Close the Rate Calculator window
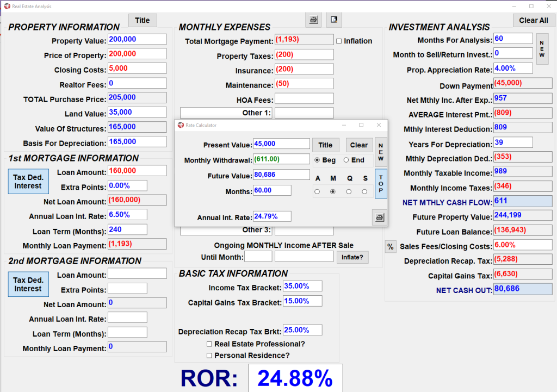 [x=379, y=125]
